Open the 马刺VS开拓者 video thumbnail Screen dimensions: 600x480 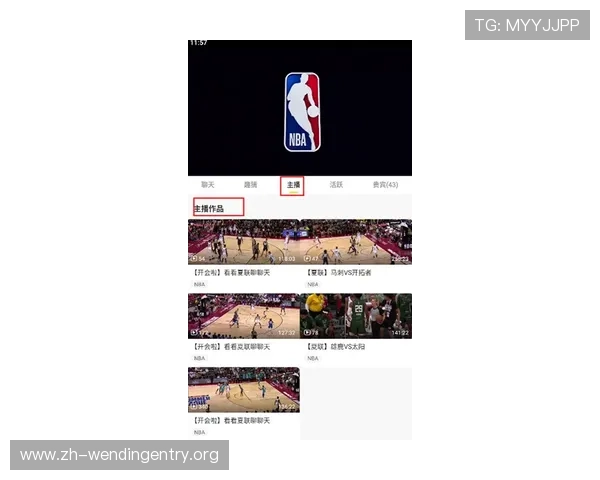pos(356,242)
